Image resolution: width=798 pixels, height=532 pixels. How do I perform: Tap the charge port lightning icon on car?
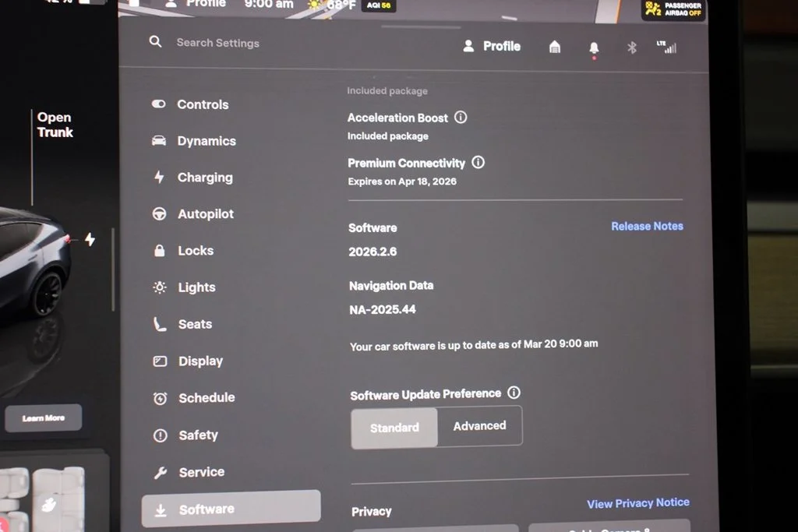[90, 239]
